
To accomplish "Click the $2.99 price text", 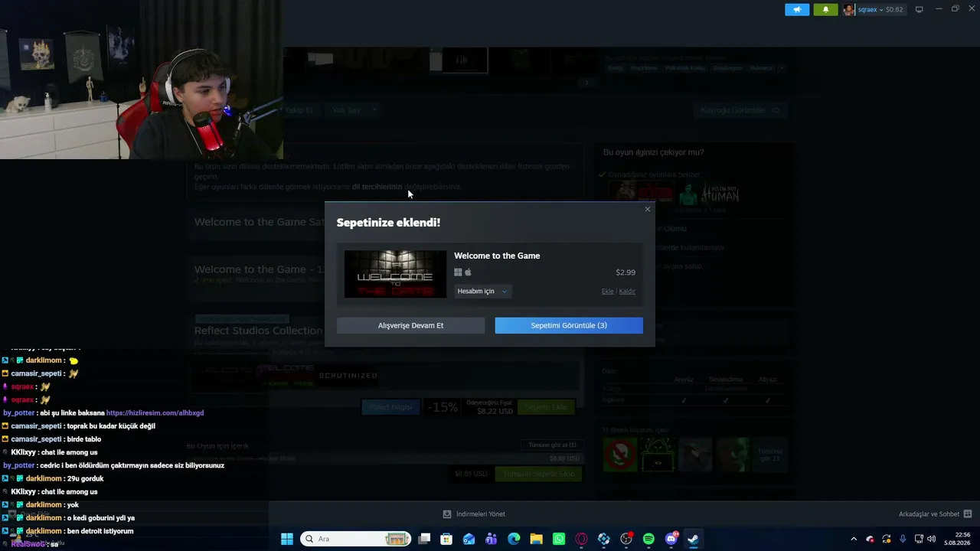I will [x=626, y=272].
